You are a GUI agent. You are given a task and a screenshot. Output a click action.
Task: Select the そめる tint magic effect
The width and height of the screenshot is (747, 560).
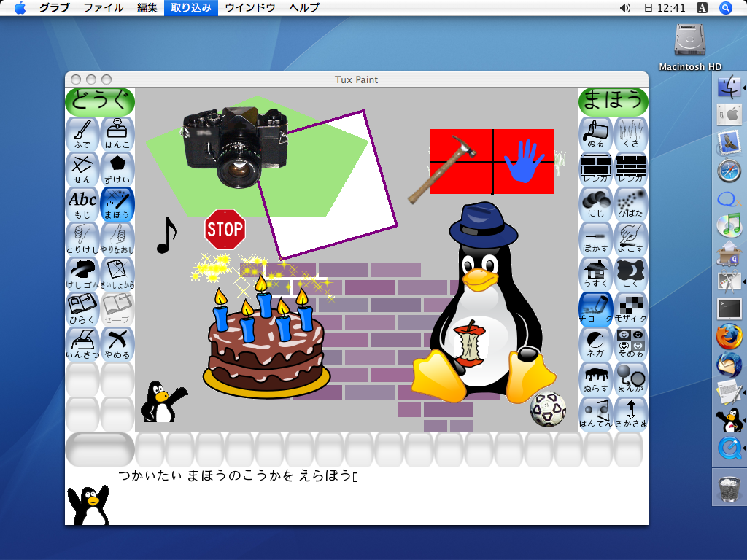pyautogui.click(x=631, y=344)
